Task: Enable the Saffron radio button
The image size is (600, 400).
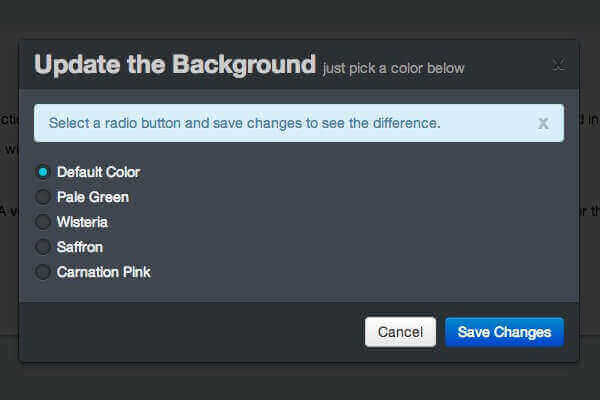Action: (43, 247)
